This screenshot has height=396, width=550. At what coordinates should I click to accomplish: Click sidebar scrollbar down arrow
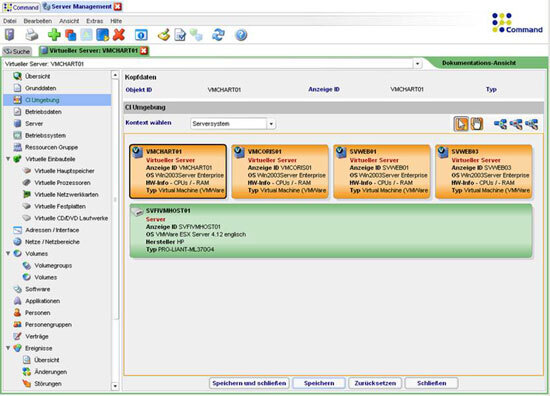point(115,386)
